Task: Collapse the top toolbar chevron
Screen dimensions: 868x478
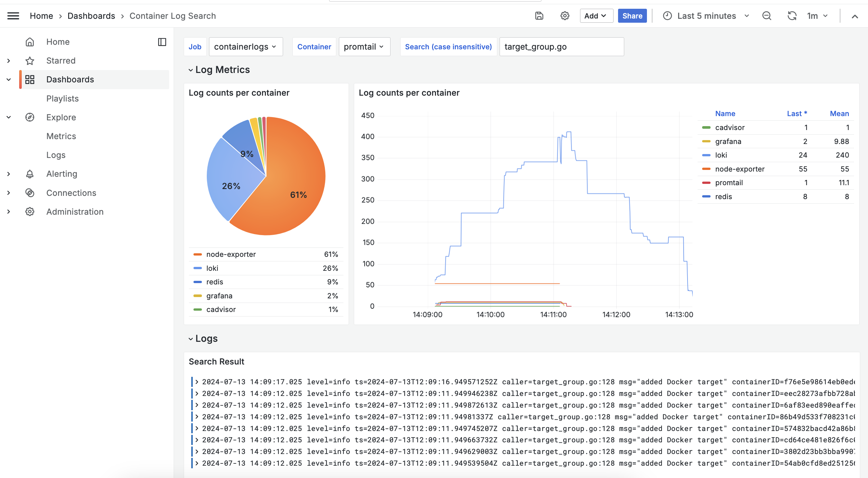Action: pos(855,16)
